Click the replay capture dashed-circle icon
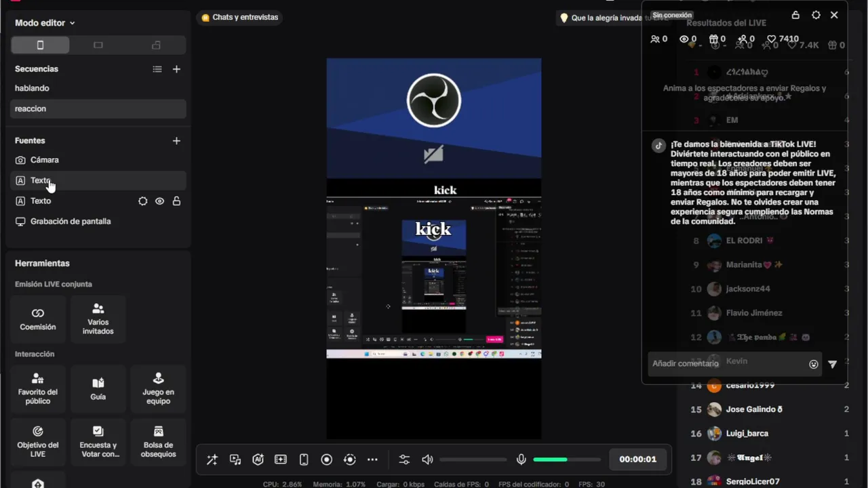Image resolution: width=868 pixels, height=488 pixels. tap(350, 460)
